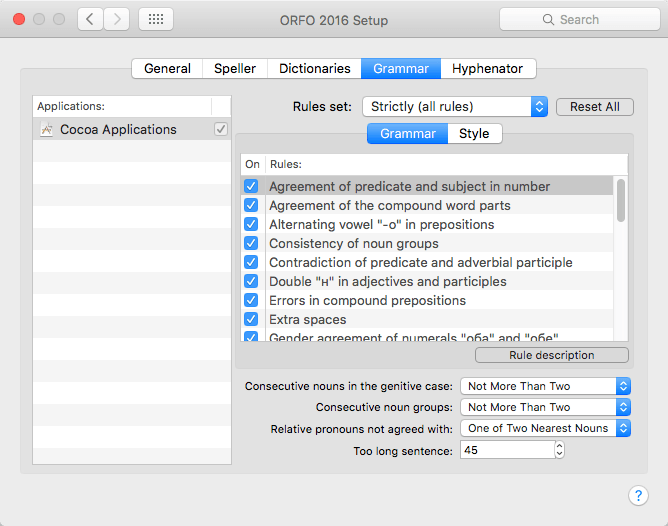Close the ORFO 2016 Setup window
Viewport: 668px width, 526px height.
coord(19,19)
